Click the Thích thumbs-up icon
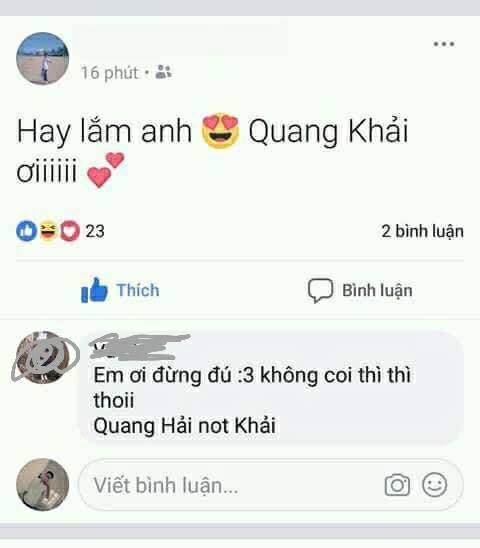Screen dimensions: 480x548 94,290
